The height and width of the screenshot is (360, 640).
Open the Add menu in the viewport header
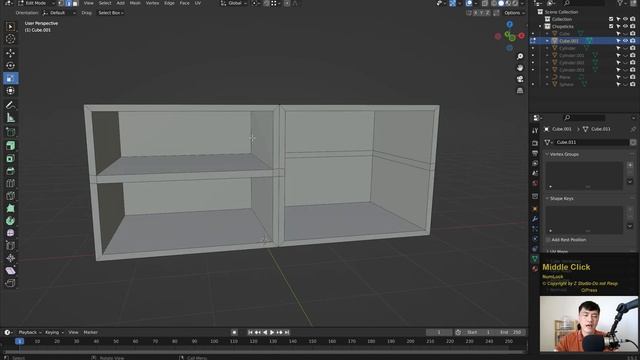120,3
